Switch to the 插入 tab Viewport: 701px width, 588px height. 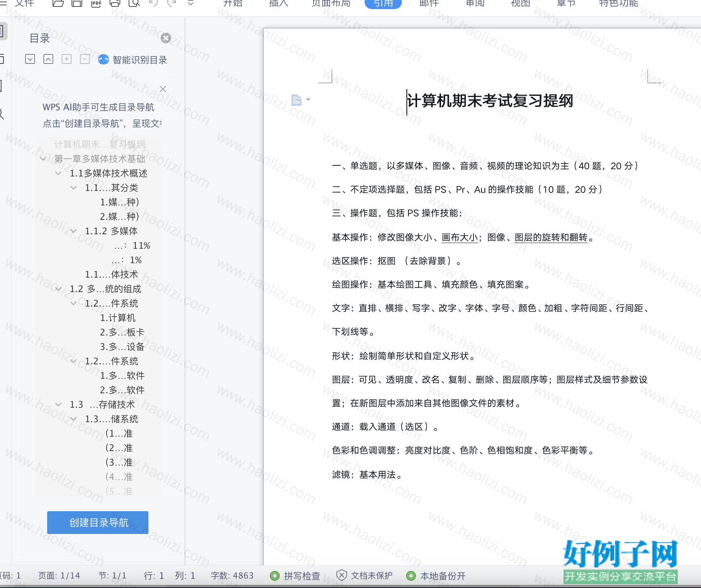click(278, 3)
